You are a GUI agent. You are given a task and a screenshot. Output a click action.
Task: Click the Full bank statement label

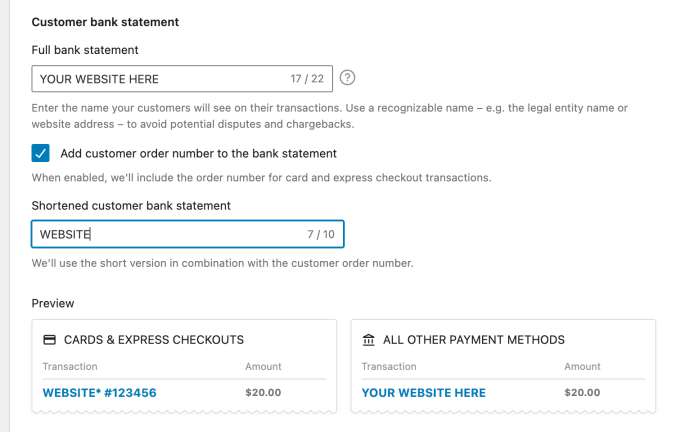85,50
